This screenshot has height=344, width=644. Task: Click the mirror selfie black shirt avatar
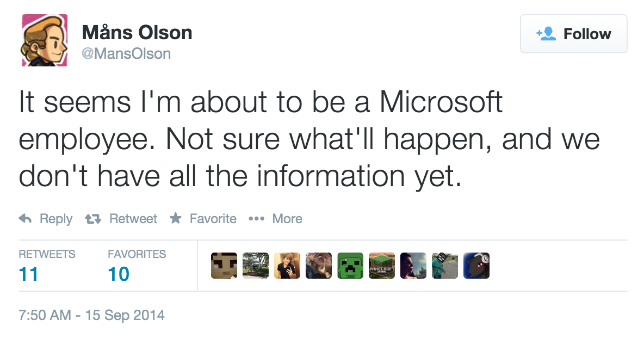click(x=287, y=266)
